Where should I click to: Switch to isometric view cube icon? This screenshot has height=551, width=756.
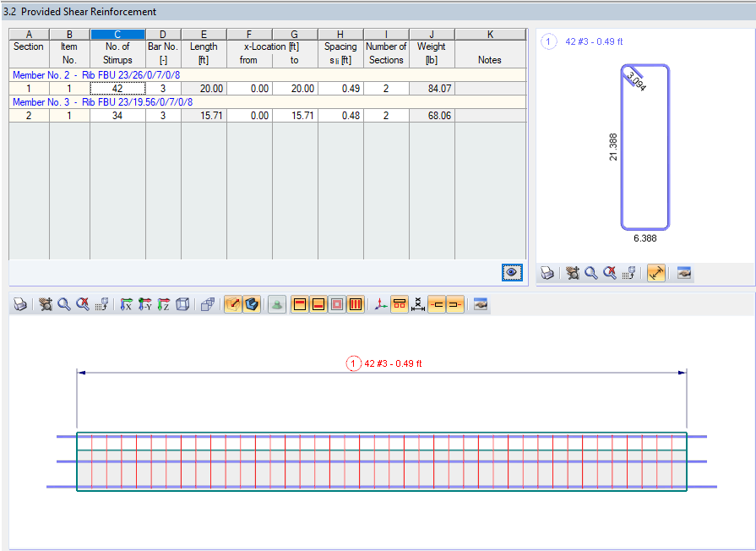point(182,304)
